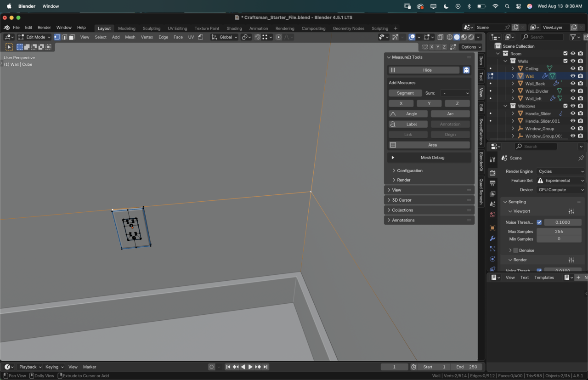Image resolution: width=588 pixels, height=380 pixels.
Task: Open Viewport sampling presets icon
Action: pos(571,211)
